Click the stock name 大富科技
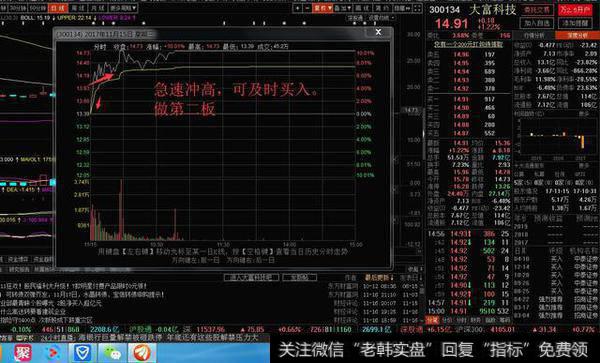The width and height of the screenshot is (600, 363). pos(492,10)
